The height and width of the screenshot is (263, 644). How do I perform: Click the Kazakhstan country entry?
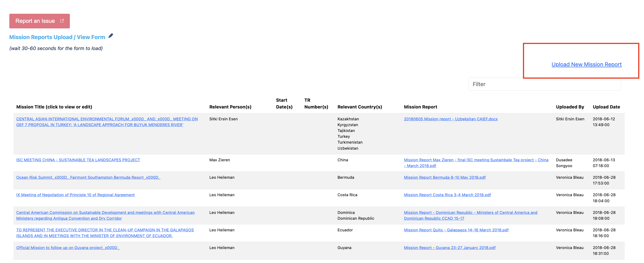[x=348, y=119]
